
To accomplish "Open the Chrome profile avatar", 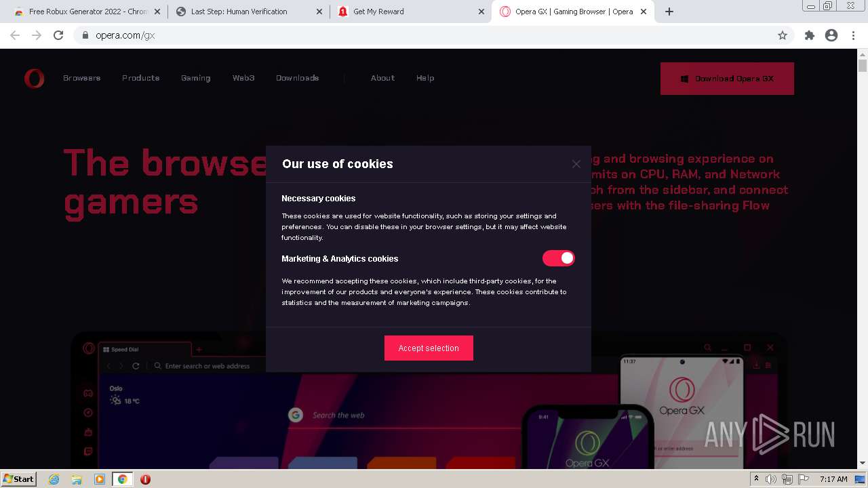I will tap(831, 35).
